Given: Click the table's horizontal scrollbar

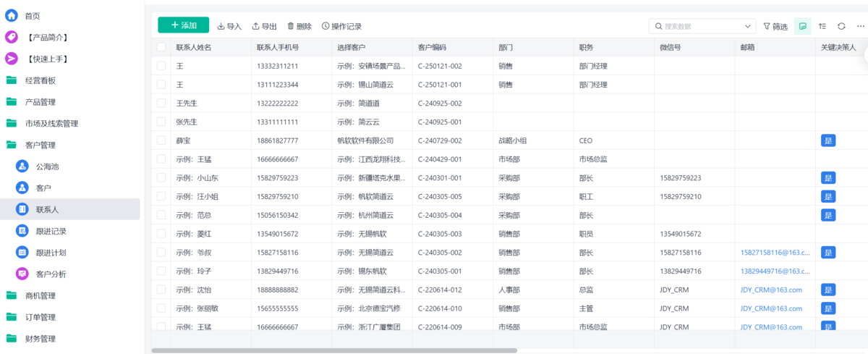Looking at the screenshot, I should (x=334, y=350).
